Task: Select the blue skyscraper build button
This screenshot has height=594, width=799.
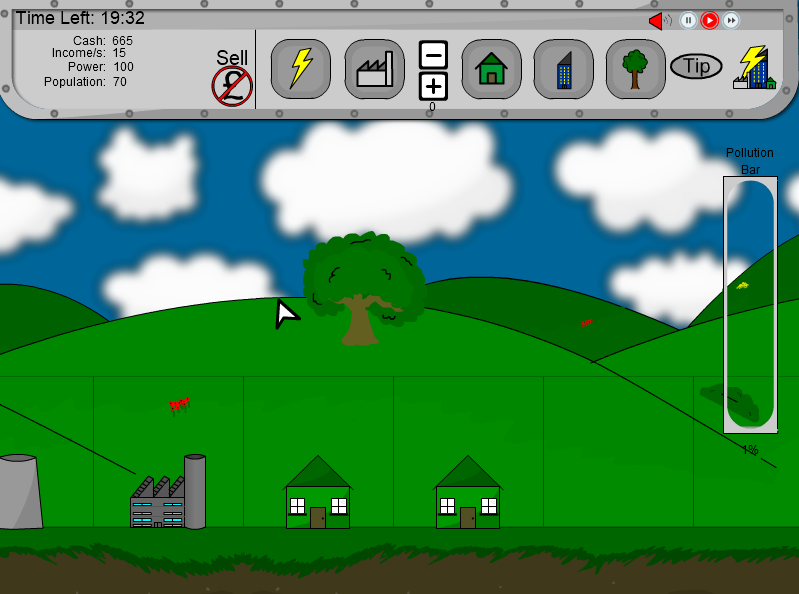Action: tap(563, 69)
